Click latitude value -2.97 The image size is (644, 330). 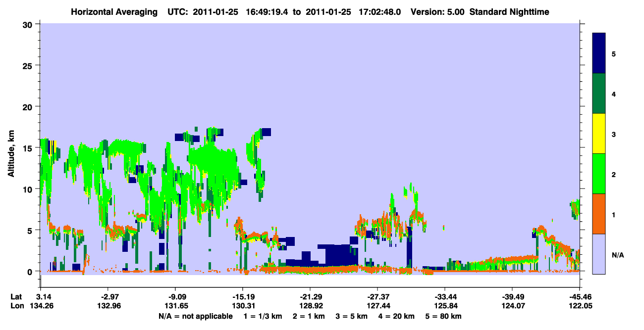pyautogui.click(x=107, y=297)
